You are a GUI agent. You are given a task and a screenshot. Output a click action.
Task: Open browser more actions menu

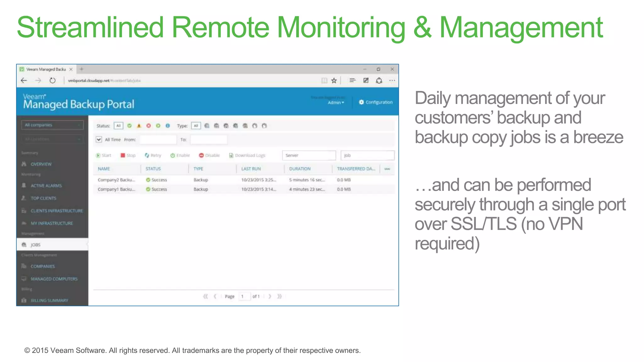click(x=392, y=80)
